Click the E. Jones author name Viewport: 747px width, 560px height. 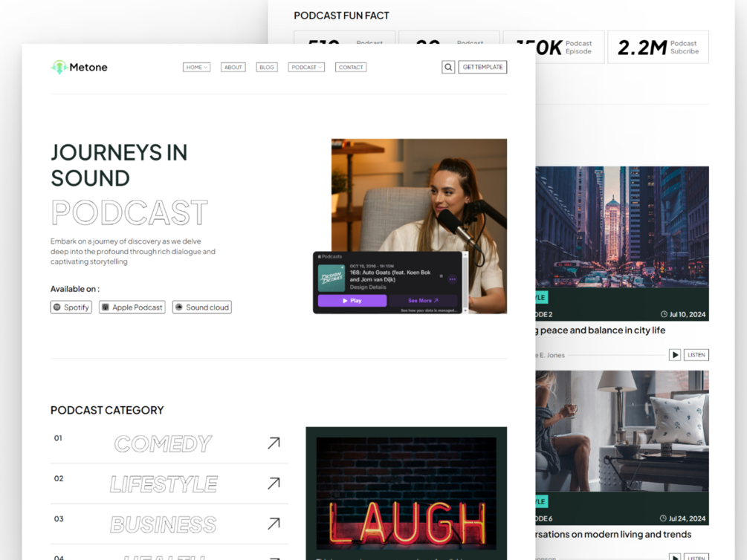pyautogui.click(x=550, y=355)
